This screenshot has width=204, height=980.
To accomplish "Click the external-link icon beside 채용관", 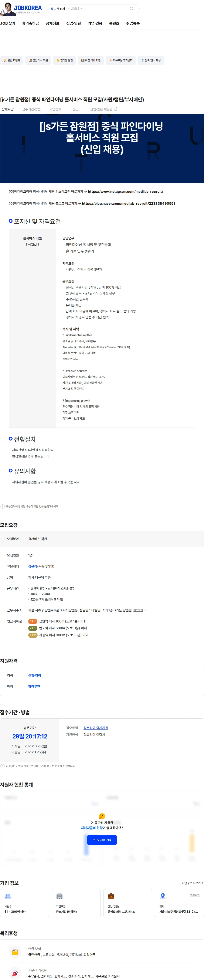I will pyautogui.click(x=116, y=109).
